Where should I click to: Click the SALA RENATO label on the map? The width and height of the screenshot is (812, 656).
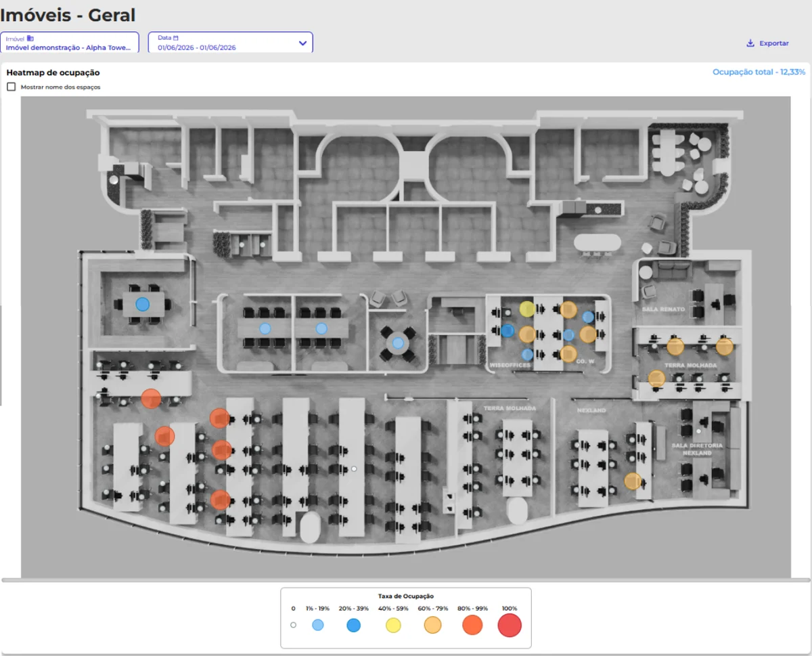pyautogui.click(x=663, y=309)
